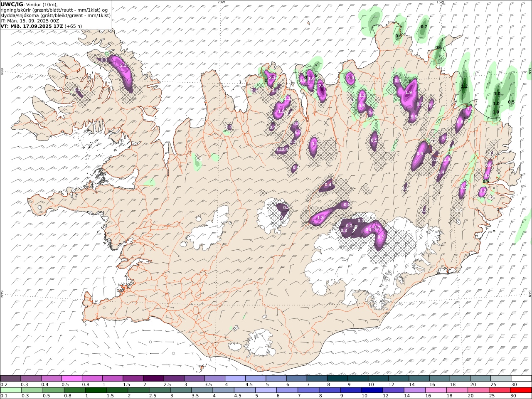
Task: Click the offshore '0.5' green value at far right
Action: point(511,102)
